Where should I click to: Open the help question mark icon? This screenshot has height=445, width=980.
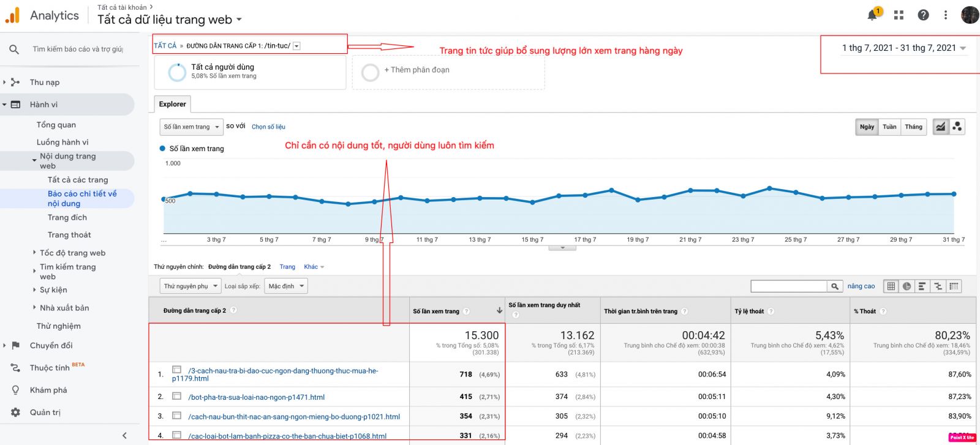pyautogui.click(x=923, y=15)
